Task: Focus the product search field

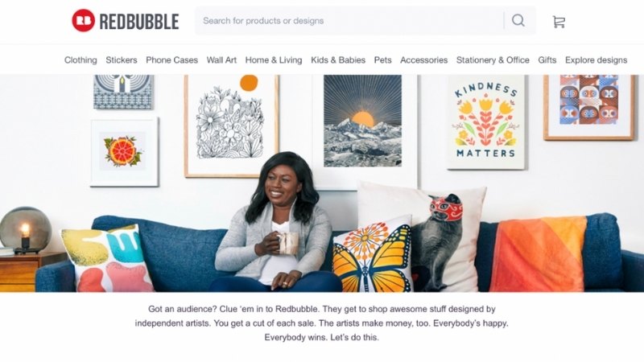Action: (x=349, y=21)
